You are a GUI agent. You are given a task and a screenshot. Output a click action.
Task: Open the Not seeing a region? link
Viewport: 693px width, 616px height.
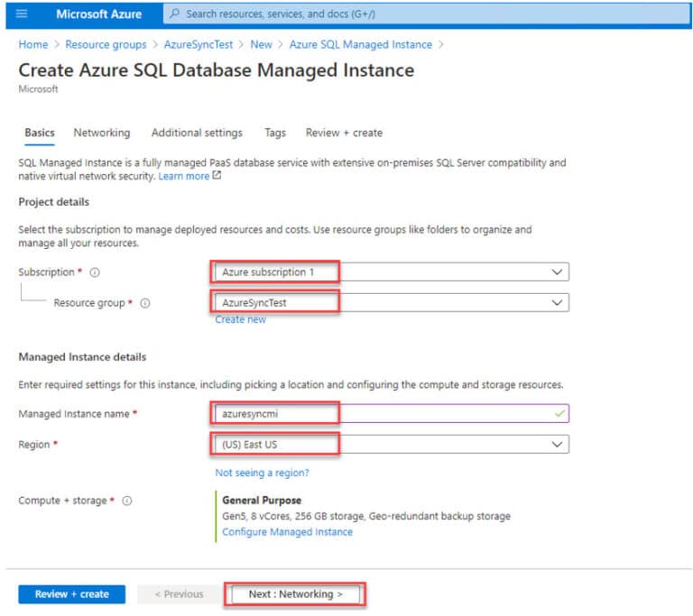262,473
